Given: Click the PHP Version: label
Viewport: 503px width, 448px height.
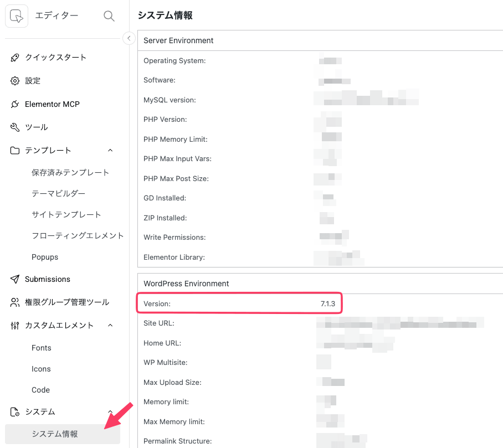Looking at the screenshot, I should pos(165,119).
